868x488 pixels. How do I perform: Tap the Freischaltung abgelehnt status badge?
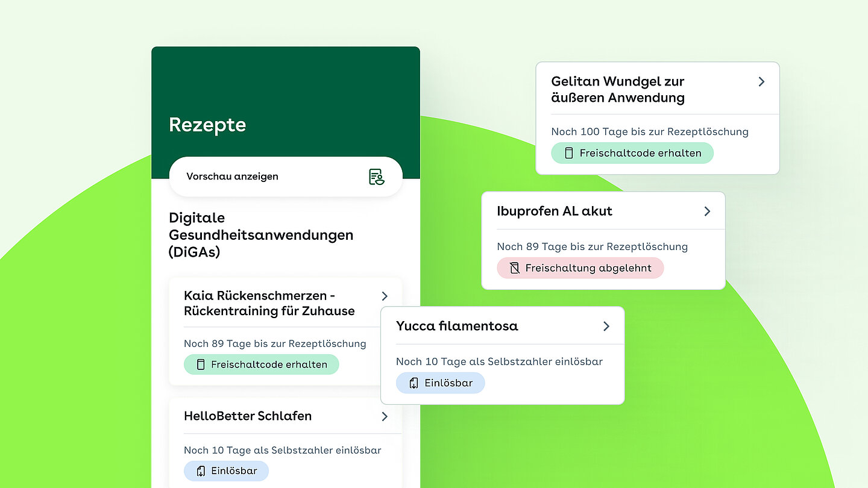580,268
